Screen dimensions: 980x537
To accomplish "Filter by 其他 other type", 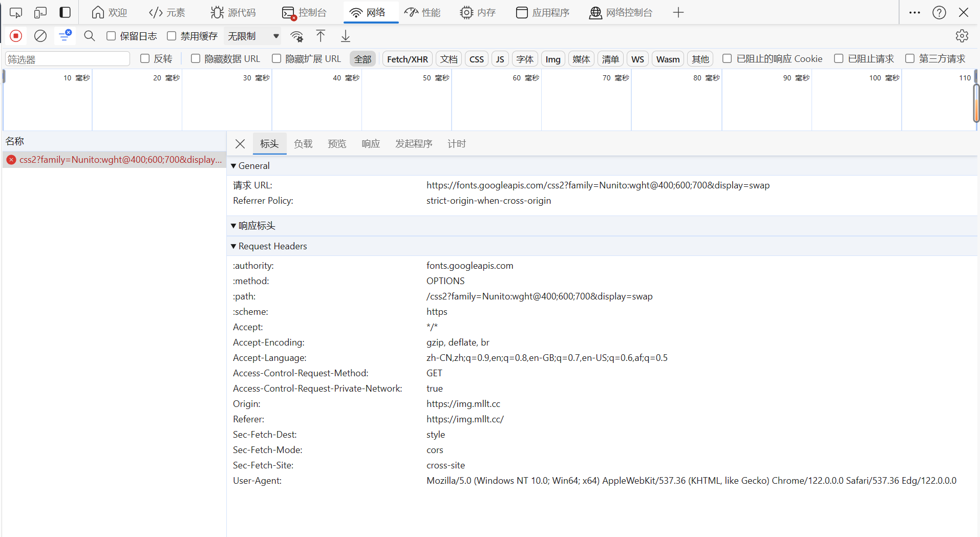I will [x=700, y=59].
